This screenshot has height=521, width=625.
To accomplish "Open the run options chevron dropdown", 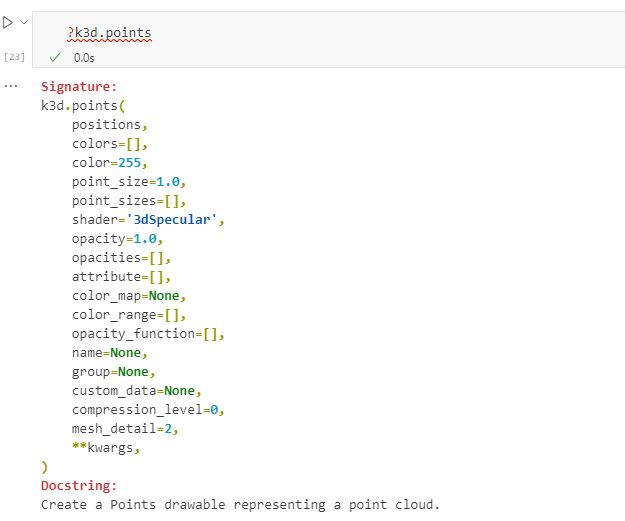I will tap(24, 22).
